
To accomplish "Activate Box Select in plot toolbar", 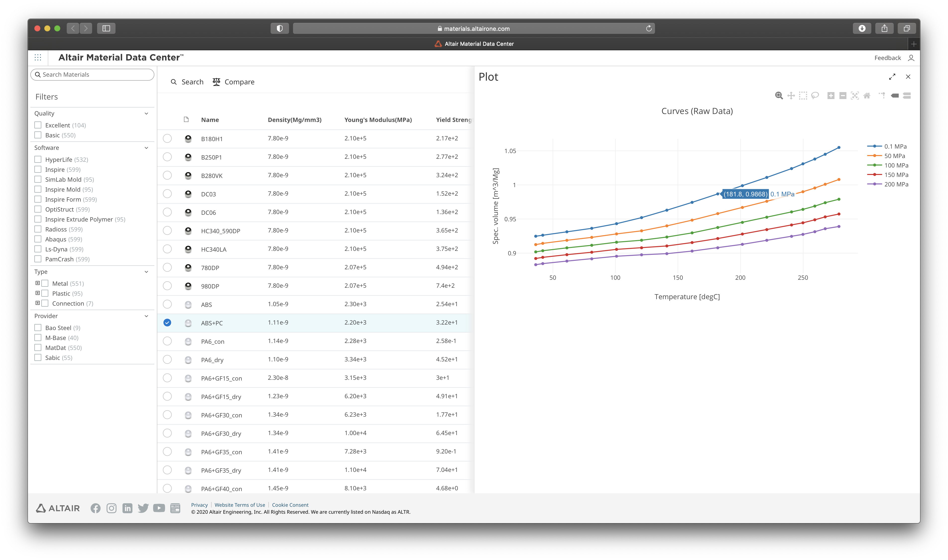I will [803, 96].
